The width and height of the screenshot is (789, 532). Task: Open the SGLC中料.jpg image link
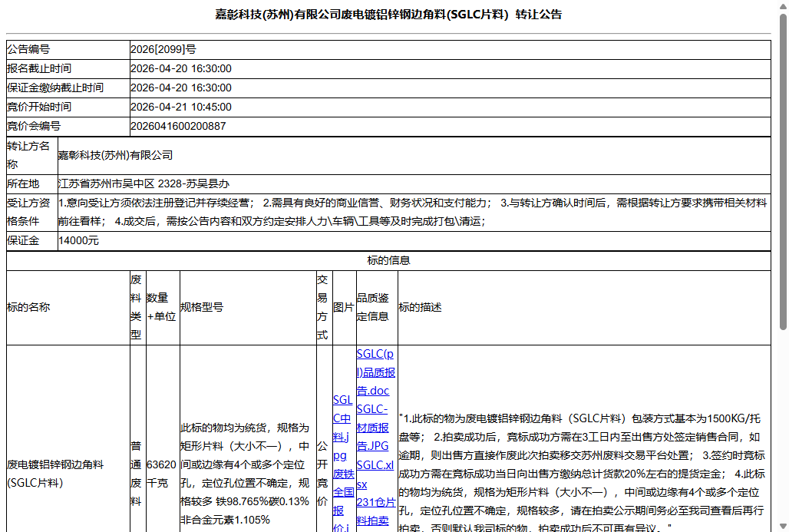(342, 428)
